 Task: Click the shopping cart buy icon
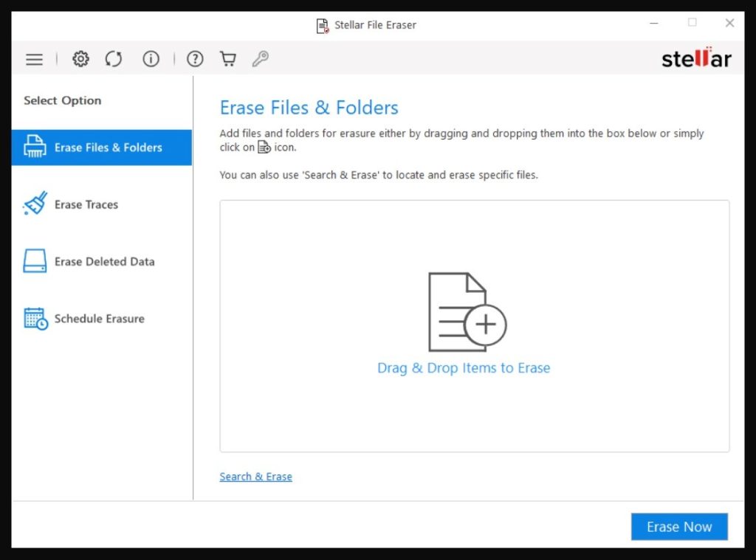tap(228, 59)
